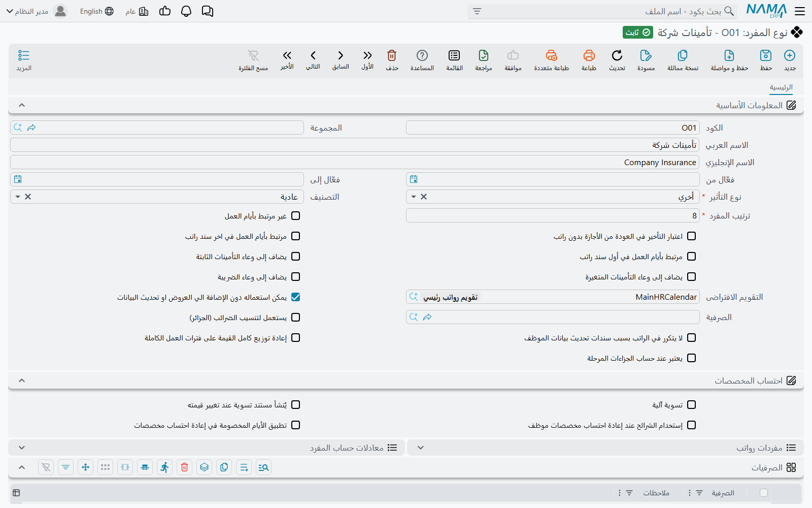Expand the مفردات رواتب section
812x508 pixels.
[x=421, y=448]
